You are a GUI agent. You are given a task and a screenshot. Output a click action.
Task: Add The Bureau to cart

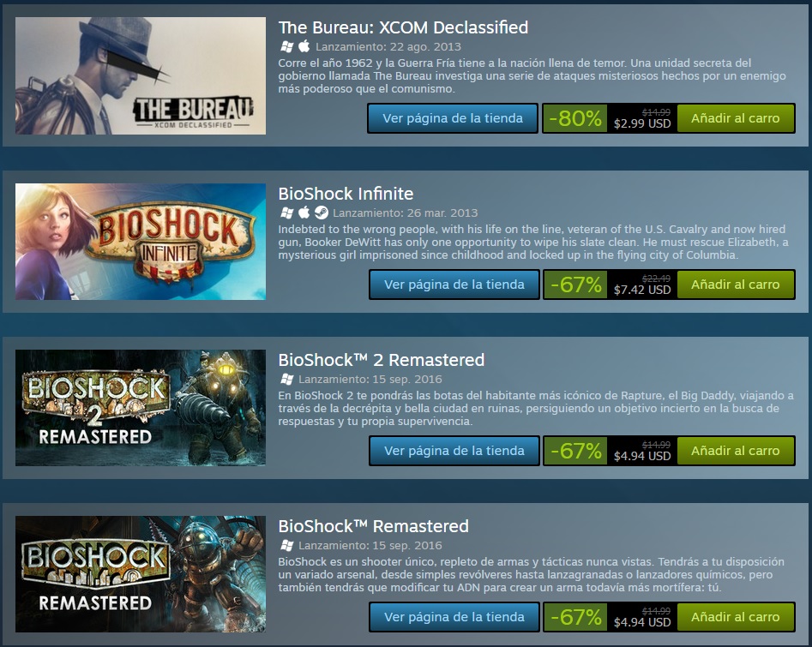pyautogui.click(x=736, y=118)
